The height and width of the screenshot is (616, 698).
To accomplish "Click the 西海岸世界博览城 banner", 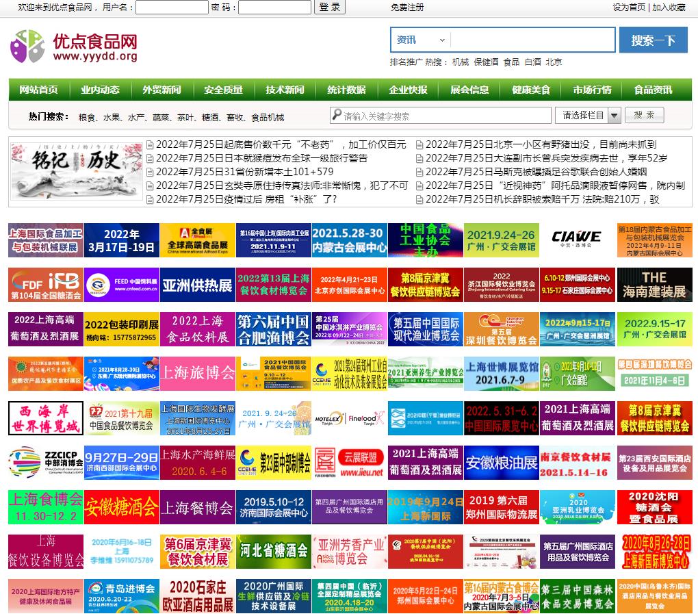I will [x=46, y=418].
